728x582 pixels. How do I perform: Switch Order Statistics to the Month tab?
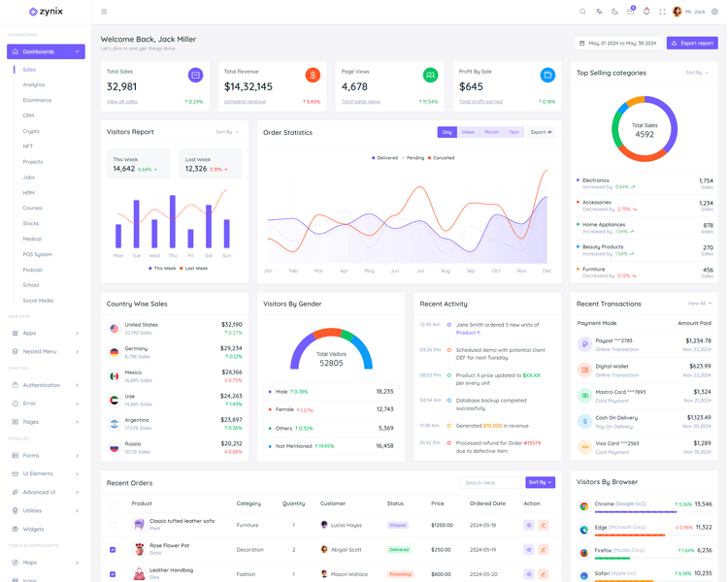(491, 132)
